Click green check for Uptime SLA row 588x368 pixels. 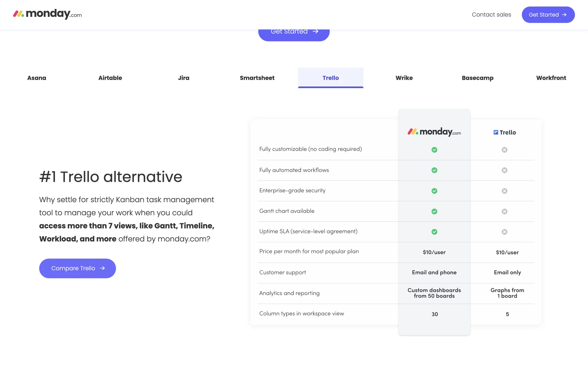pos(434,232)
